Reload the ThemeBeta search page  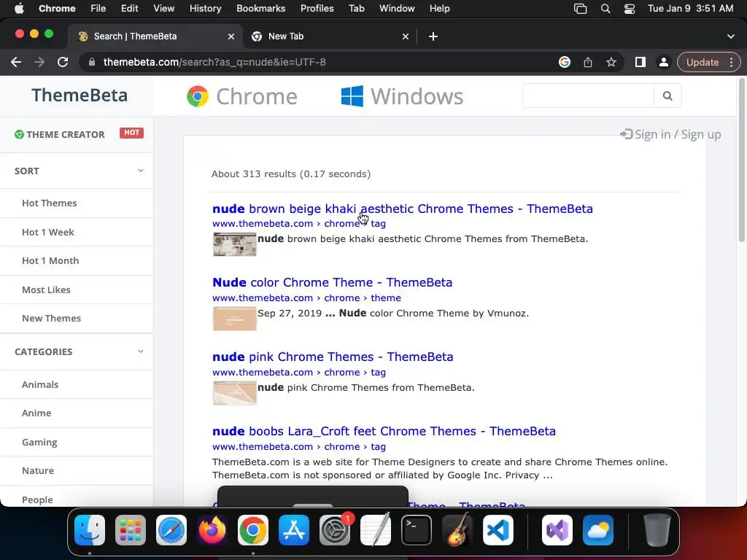(x=63, y=63)
